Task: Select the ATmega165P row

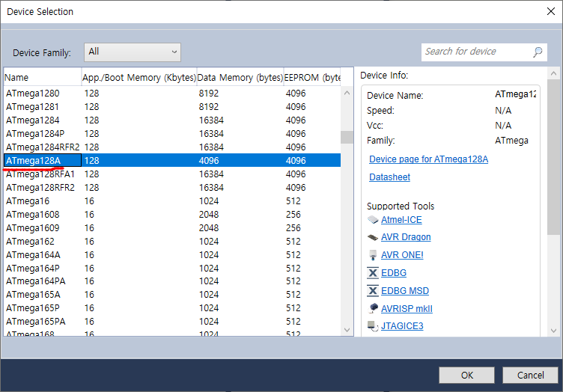Action: click(x=172, y=308)
